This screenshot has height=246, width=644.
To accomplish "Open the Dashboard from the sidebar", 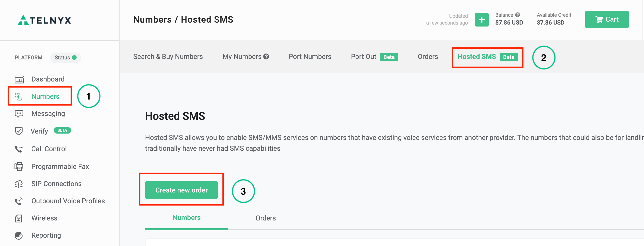I will 48,79.
